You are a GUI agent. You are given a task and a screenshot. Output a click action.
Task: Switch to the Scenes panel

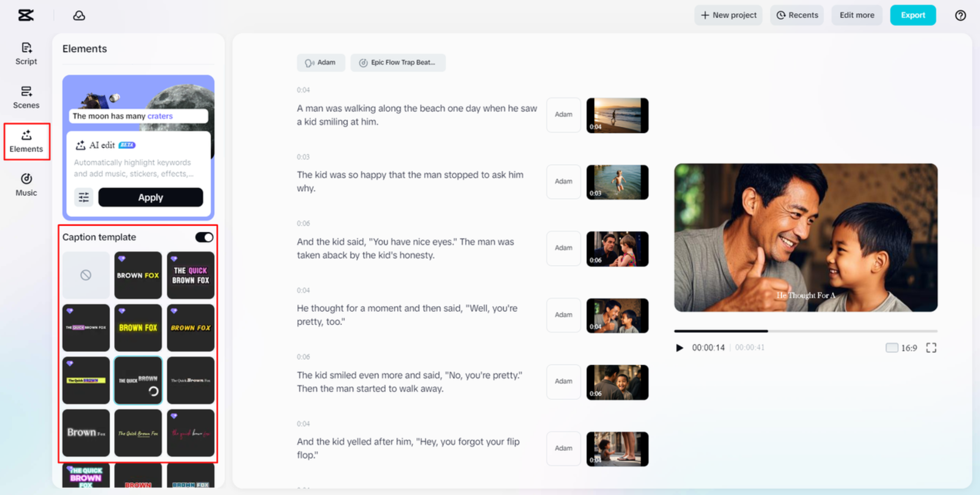click(x=26, y=97)
